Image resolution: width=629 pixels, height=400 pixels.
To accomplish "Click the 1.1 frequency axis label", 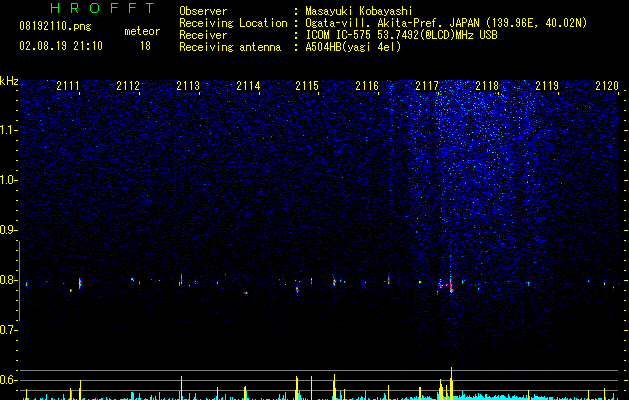I will [x=9, y=130].
